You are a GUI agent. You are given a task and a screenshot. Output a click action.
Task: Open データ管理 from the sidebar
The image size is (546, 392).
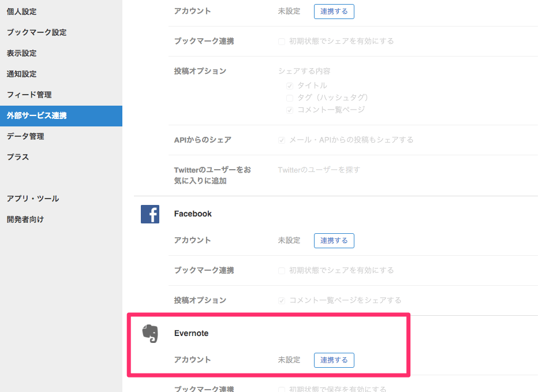point(25,136)
